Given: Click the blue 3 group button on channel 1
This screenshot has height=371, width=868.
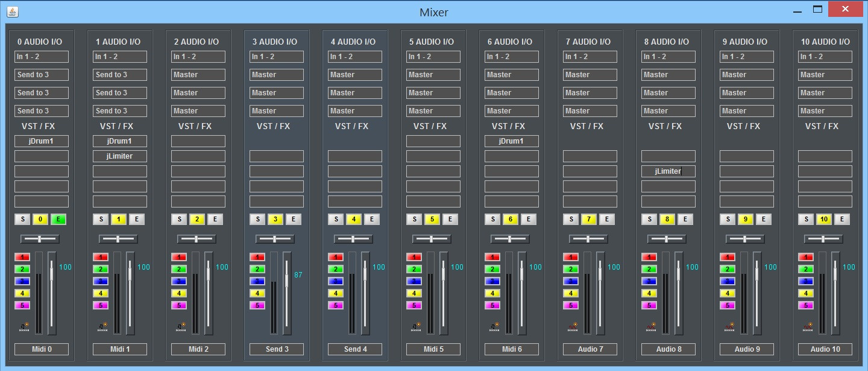Looking at the screenshot, I should pyautogui.click(x=101, y=281).
